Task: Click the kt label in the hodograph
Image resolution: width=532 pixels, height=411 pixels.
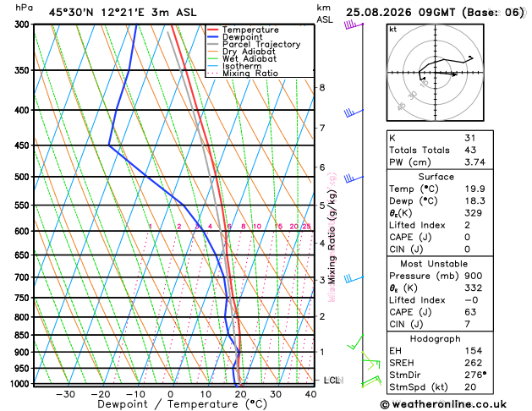Action: click(x=393, y=30)
